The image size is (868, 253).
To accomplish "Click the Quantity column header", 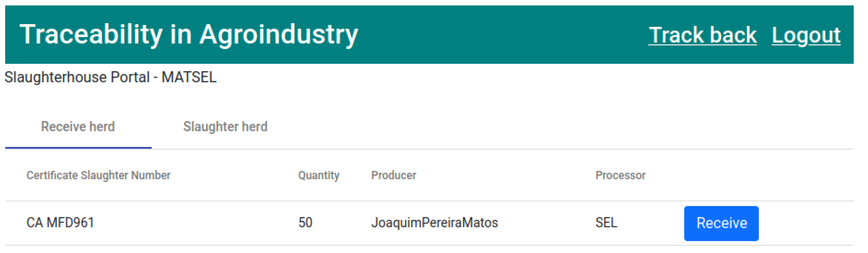I will pyautogui.click(x=318, y=175).
